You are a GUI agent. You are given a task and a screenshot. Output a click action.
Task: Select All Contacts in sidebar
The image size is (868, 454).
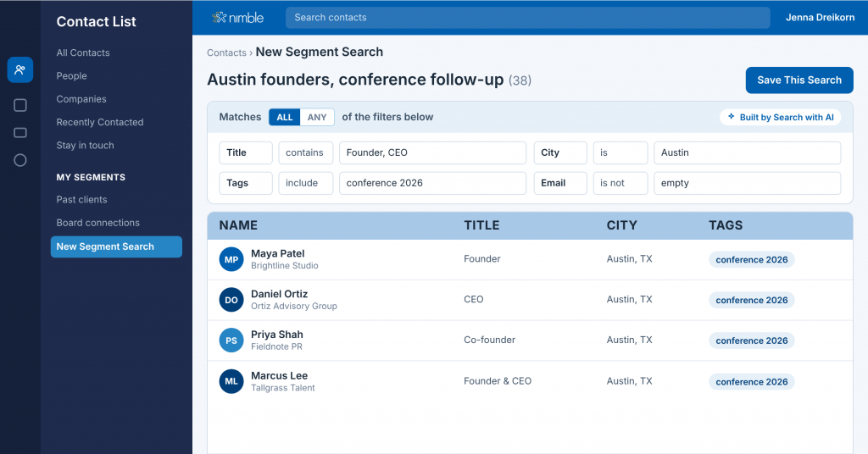pyautogui.click(x=83, y=53)
